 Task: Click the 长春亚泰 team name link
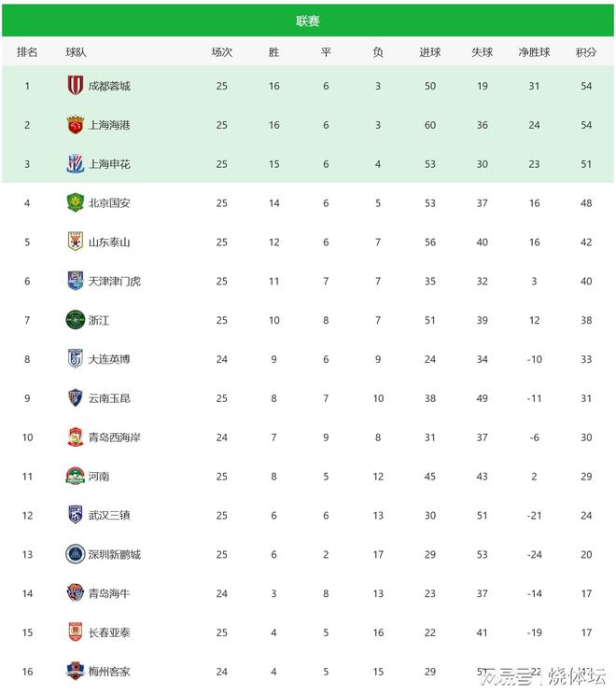109,632
